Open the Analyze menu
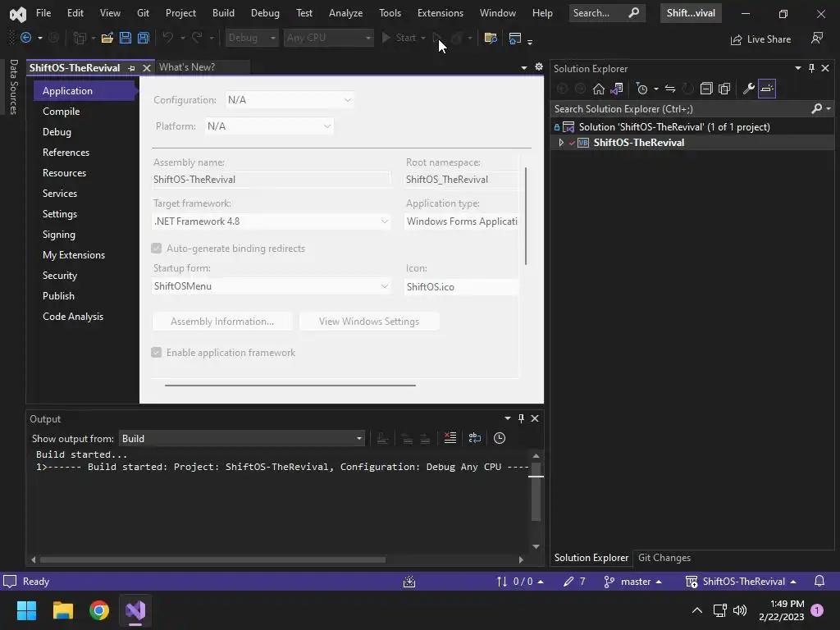 345,13
